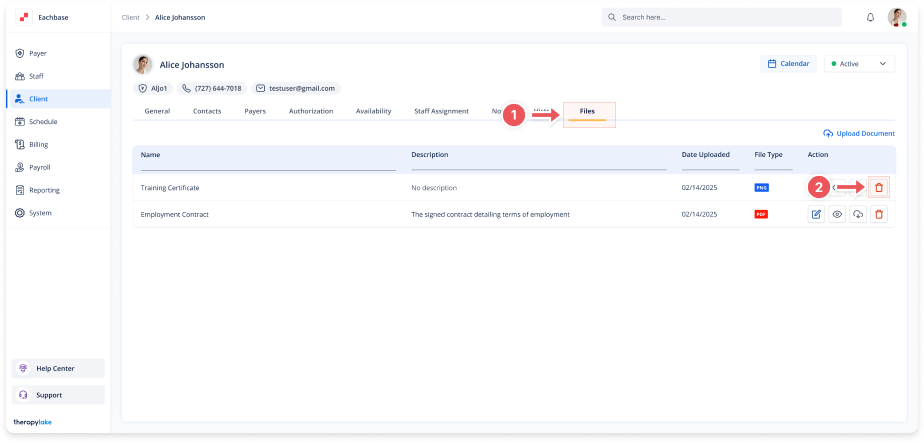This screenshot has width=924, height=443.
Task: Preview the Employment Contract with eye icon
Action: 837,214
